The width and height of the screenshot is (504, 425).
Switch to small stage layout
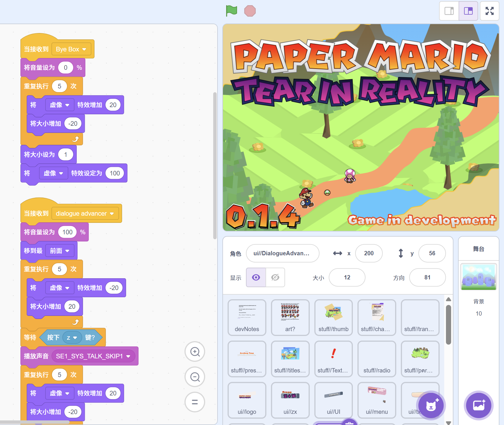click(449, 11)
